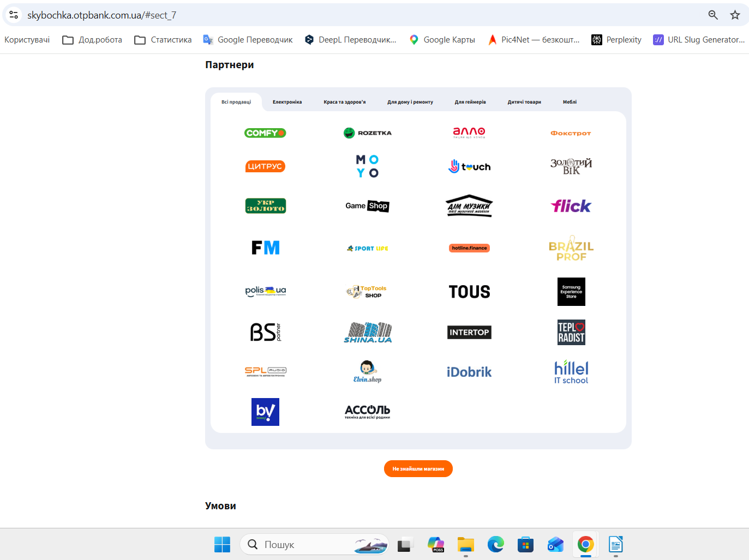749x560 pixels.
Task: Focus the browser address bar URL
Action: [x=102, y=15]
